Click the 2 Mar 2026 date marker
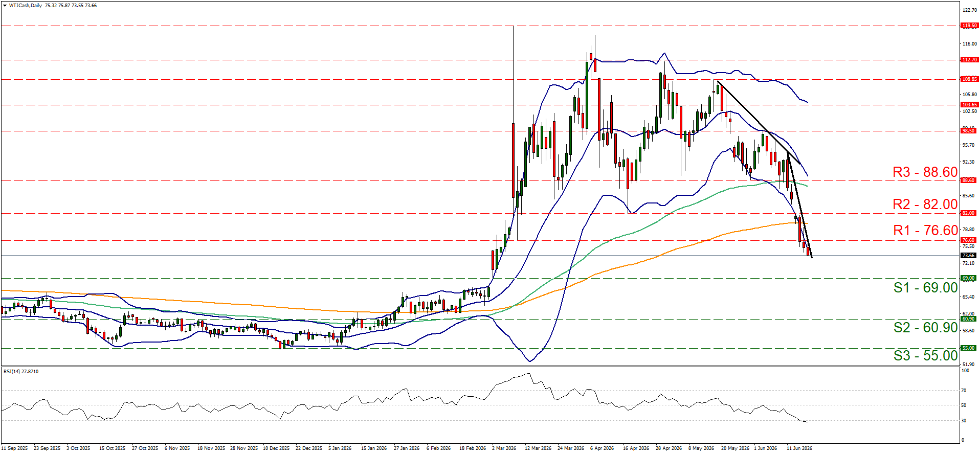 tap(504, 448)
